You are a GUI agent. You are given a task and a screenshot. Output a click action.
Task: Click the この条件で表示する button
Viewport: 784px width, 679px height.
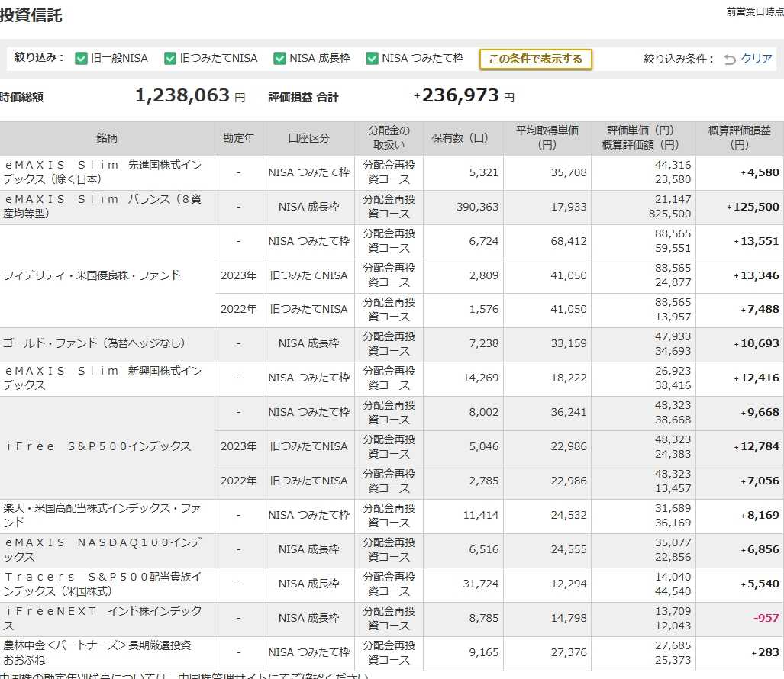pyautogui.click(x=535, y=59)
